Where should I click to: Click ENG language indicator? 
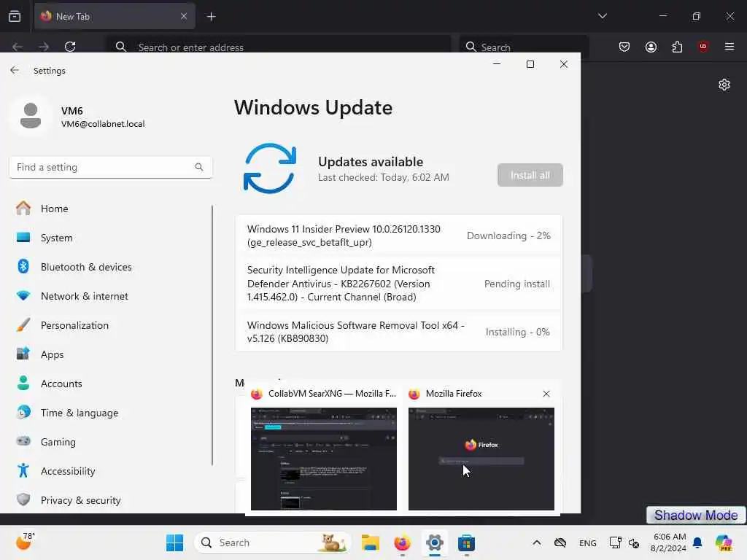tap(587, 543)
